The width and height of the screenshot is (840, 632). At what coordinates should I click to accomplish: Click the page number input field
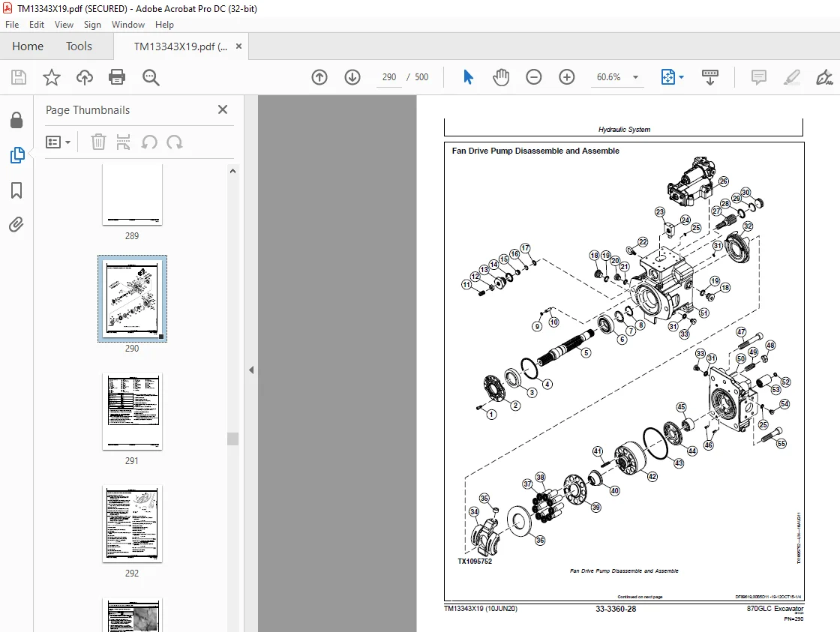click(389, 77)
